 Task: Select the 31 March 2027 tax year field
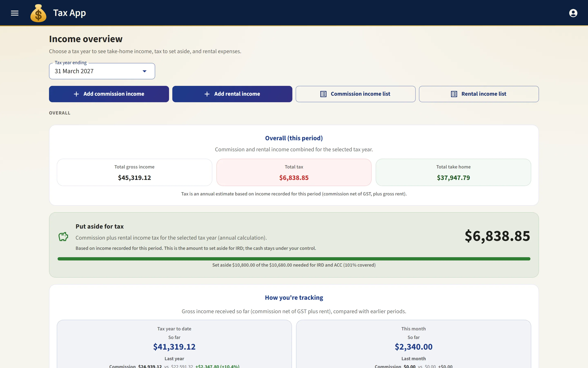point(102,71)
